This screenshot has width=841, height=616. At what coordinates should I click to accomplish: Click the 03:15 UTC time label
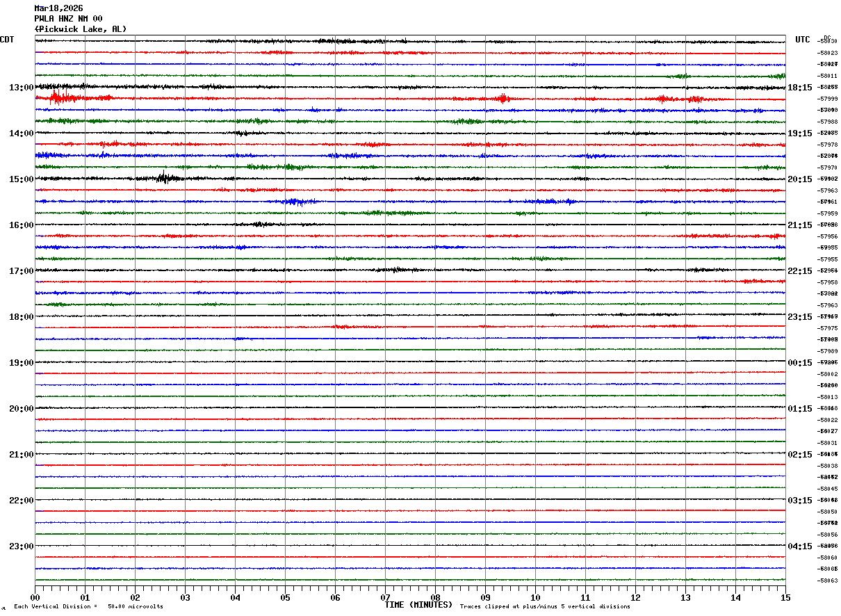tap(800, 501)
